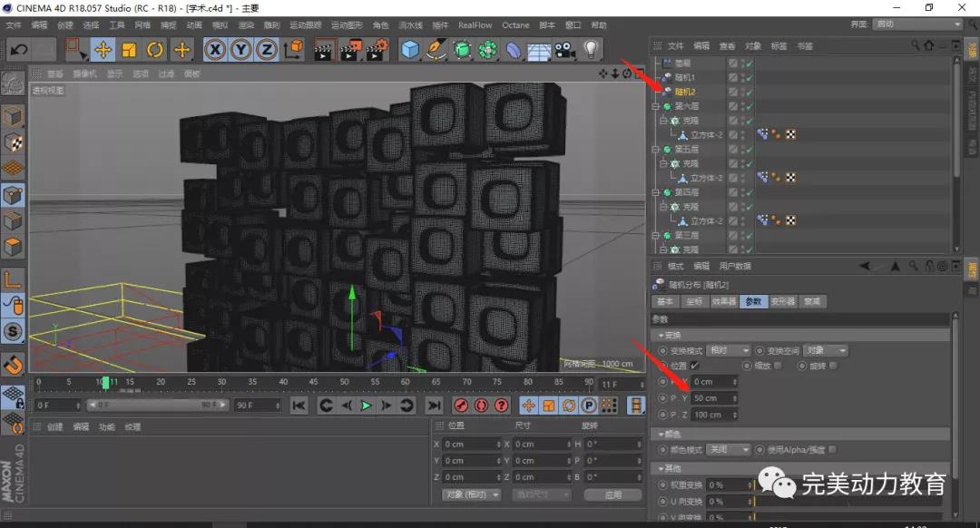Screen dimensions: 980x528
Task: Toggle the X axis lock icon
Action: (x=215, y=49)
